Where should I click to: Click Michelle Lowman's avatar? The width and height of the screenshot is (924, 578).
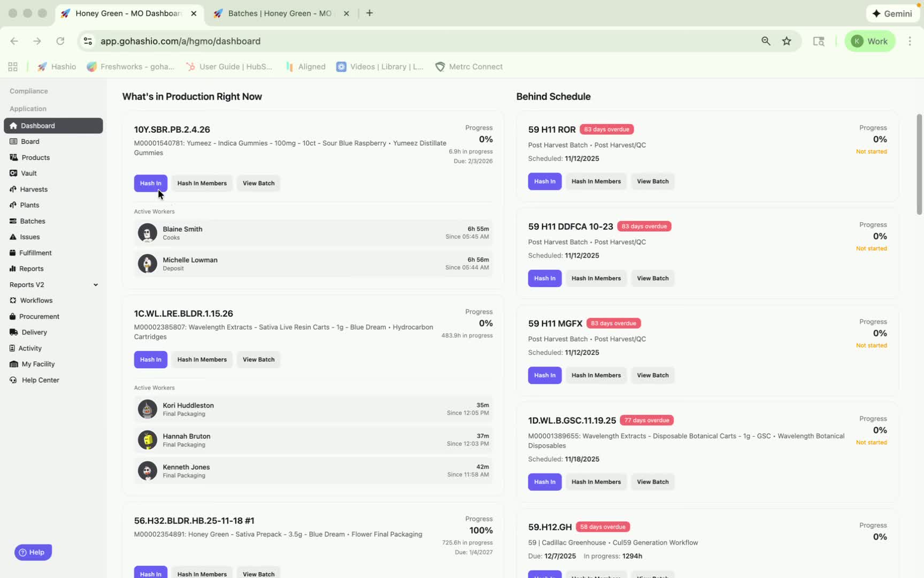pos(148,264)
